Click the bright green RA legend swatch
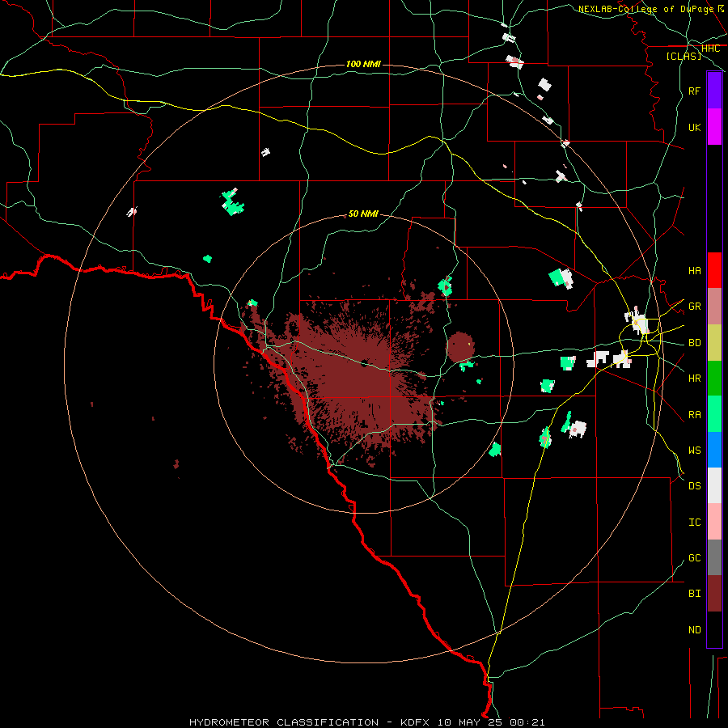Image resolution: width=728 pixels, height=728 pixels. (x=714, y=414)
